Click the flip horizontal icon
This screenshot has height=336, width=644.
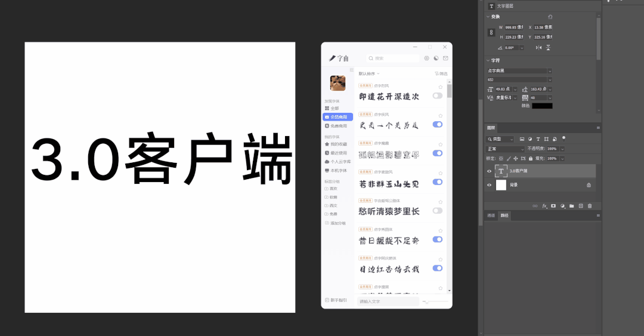point(538,48)
